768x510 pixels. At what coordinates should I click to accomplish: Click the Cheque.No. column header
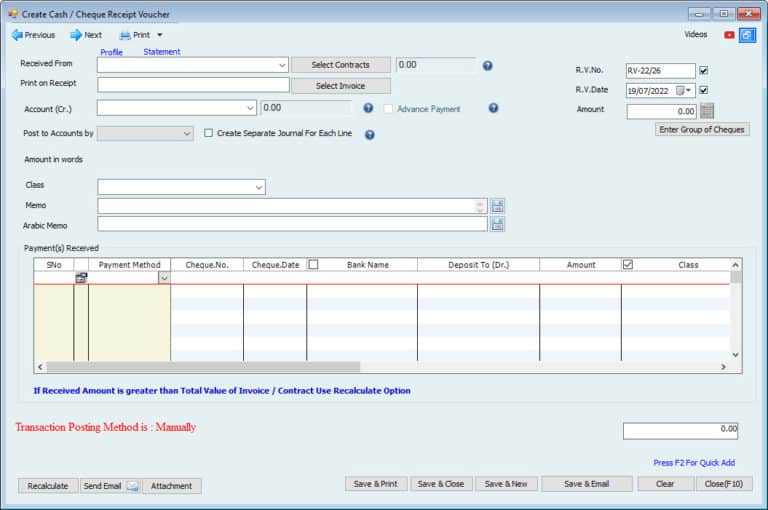tap(207, 265)
